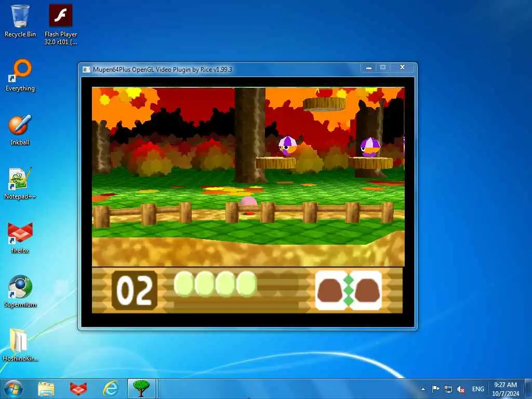This screenshot has height=399, width=532.
Task: Show hidden system tray icons arrow
Action: pyautogui.click(x=423, y=389)
